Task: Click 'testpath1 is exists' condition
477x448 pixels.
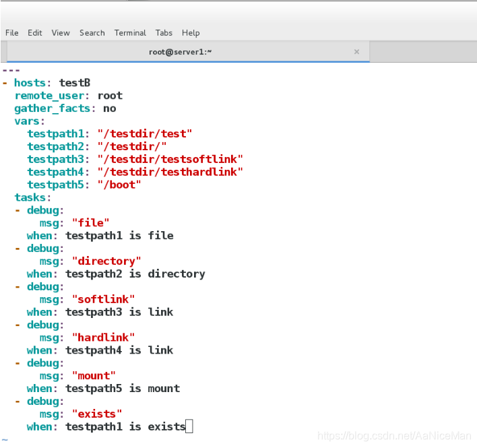Action: click(125, 427)
